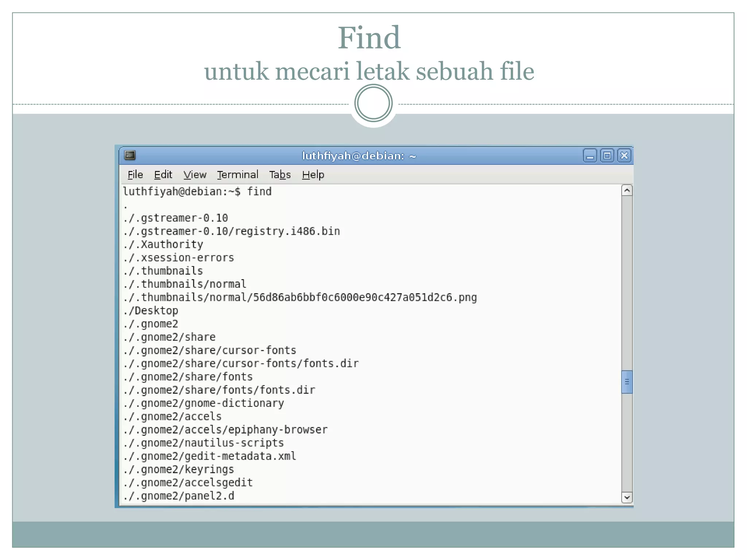Click the line './.xsession-errors'

pyautogui.click(x=179, y=258)
